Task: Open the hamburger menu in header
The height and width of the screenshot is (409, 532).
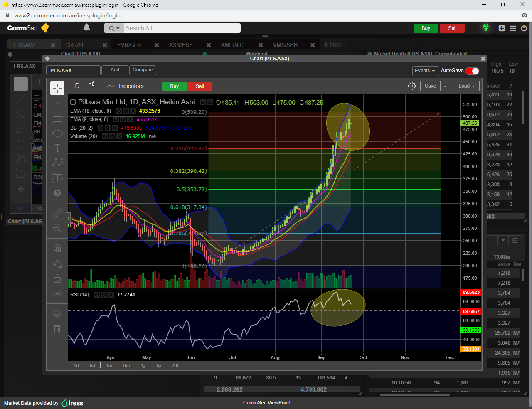Action: click(513, 28)
